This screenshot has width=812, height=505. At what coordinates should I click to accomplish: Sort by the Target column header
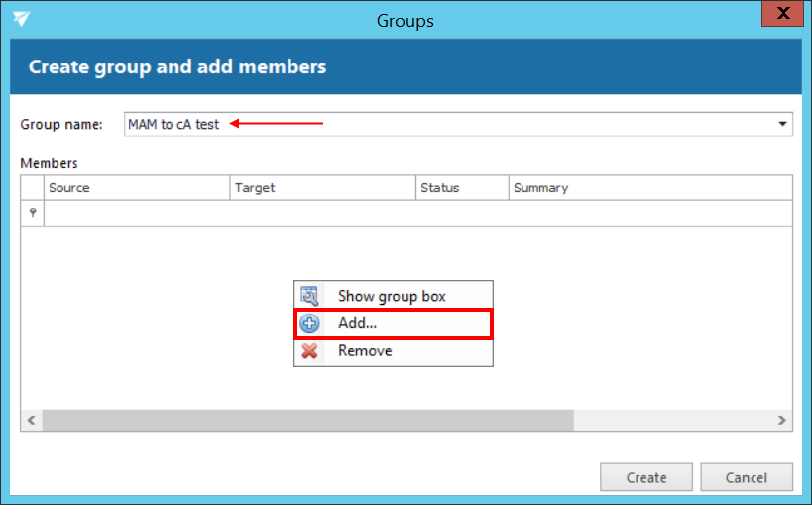(x=322, y=188)
